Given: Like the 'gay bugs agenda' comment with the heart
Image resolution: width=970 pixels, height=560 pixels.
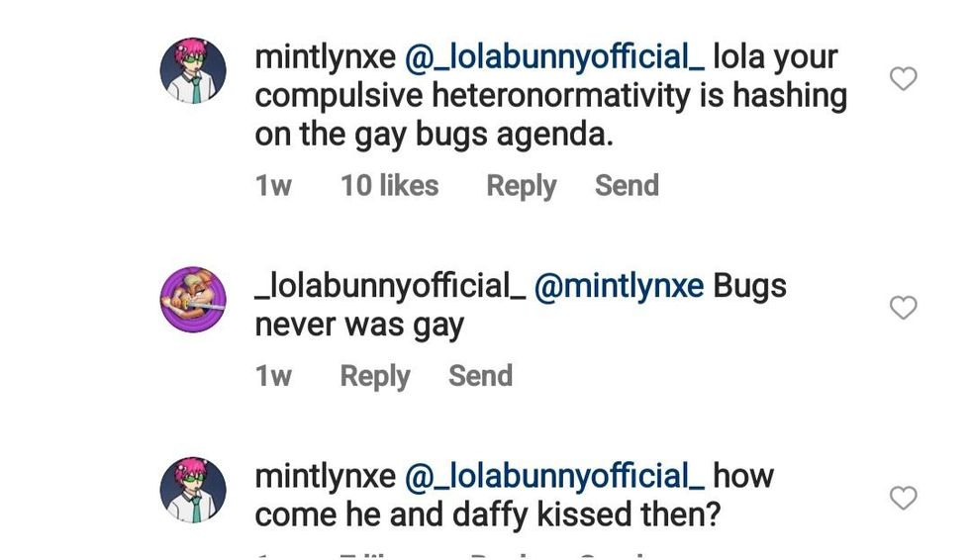Looking at the screenshot, I should pos(903,79).
